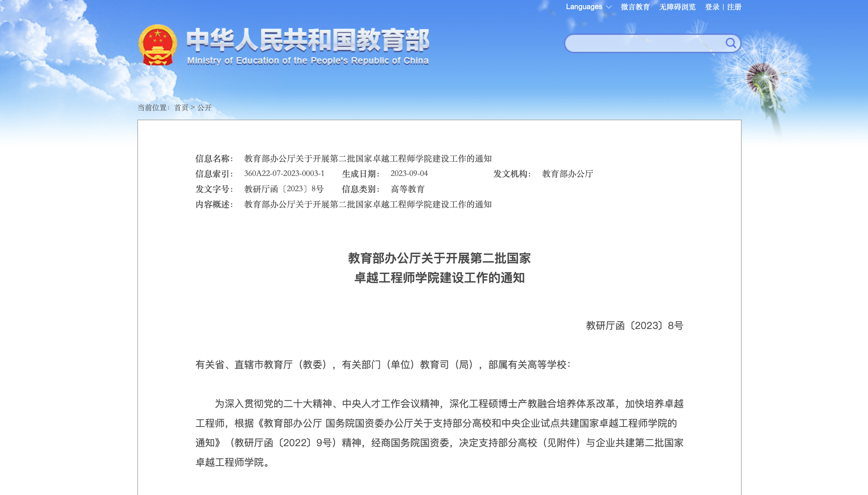
Task: Open the Languages dropdown
Action: [588, 7]
